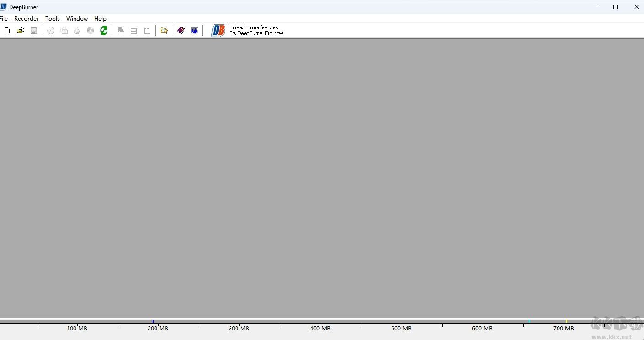Tile windows vertically using the toolbar icon
644x340 pixels.
point(147,31)
